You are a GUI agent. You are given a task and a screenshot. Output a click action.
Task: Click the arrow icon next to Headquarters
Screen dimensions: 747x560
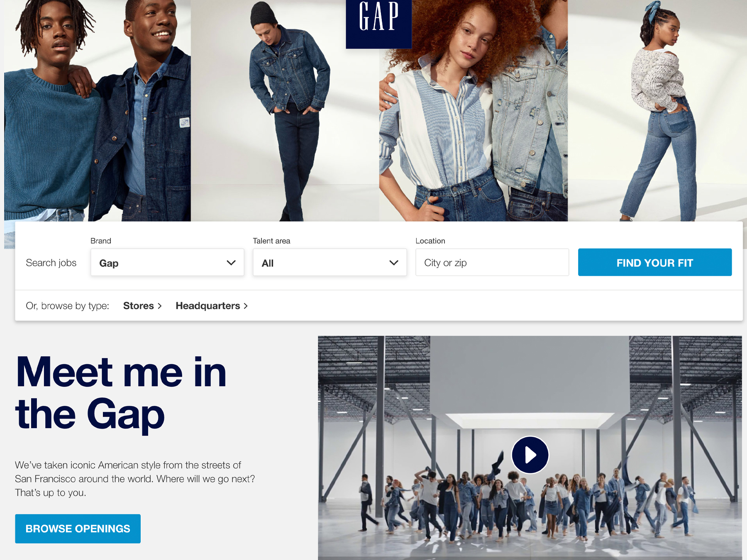(246, 306)
